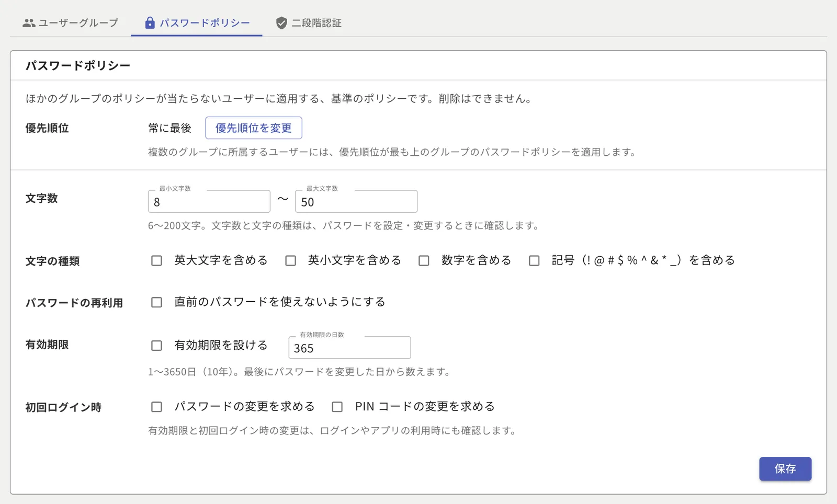Screen dimensions: 837x504
Task: Open the ユーザーグループ tab
Action: pyautogui.click(x=71, y=23)
